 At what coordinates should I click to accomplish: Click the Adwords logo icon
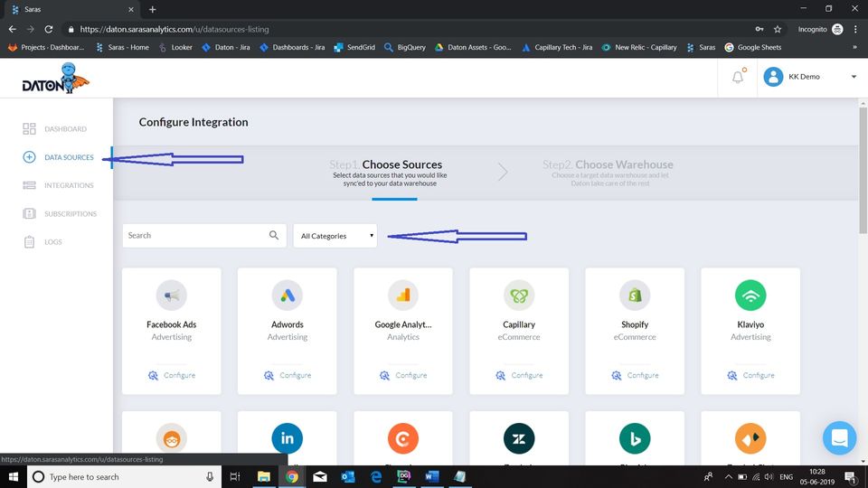(x=288, y=296)
